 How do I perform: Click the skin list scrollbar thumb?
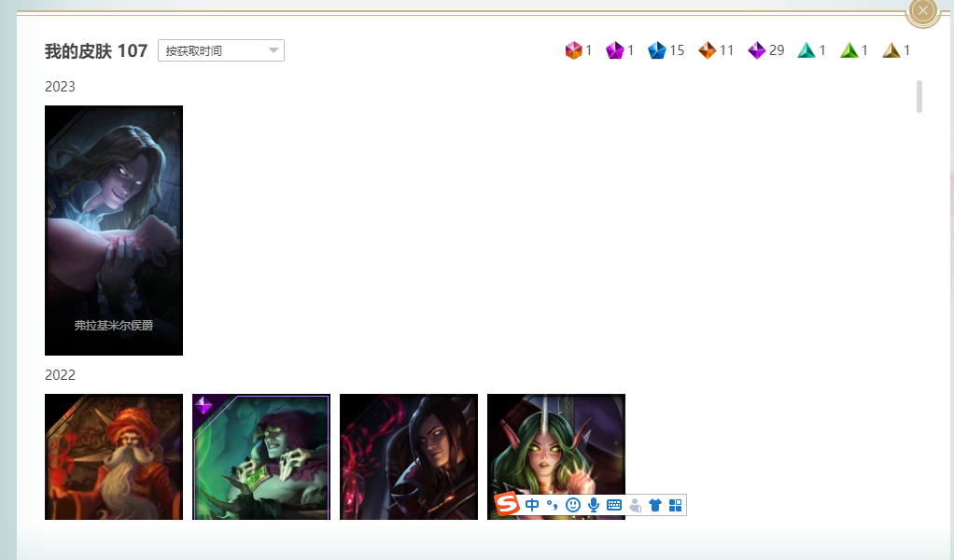(919, 97)
